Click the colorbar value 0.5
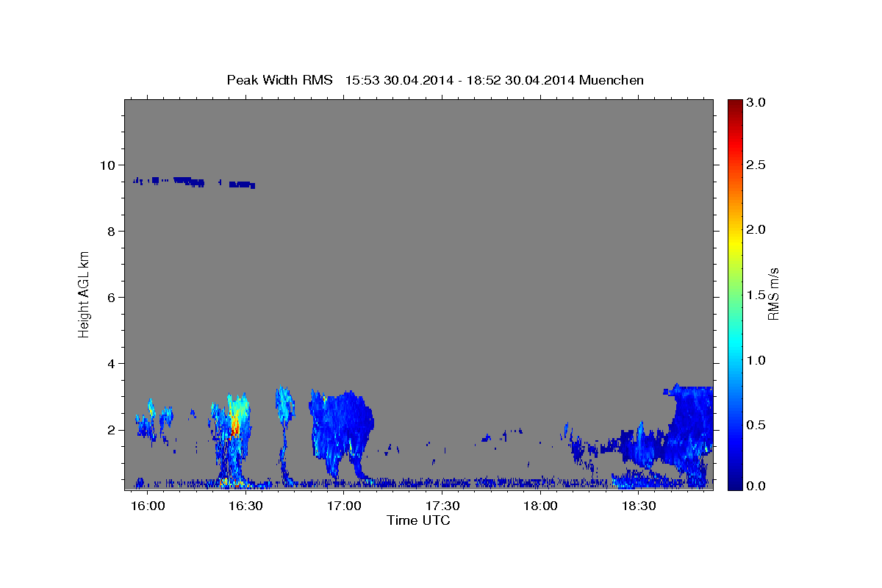 (756, 425)
